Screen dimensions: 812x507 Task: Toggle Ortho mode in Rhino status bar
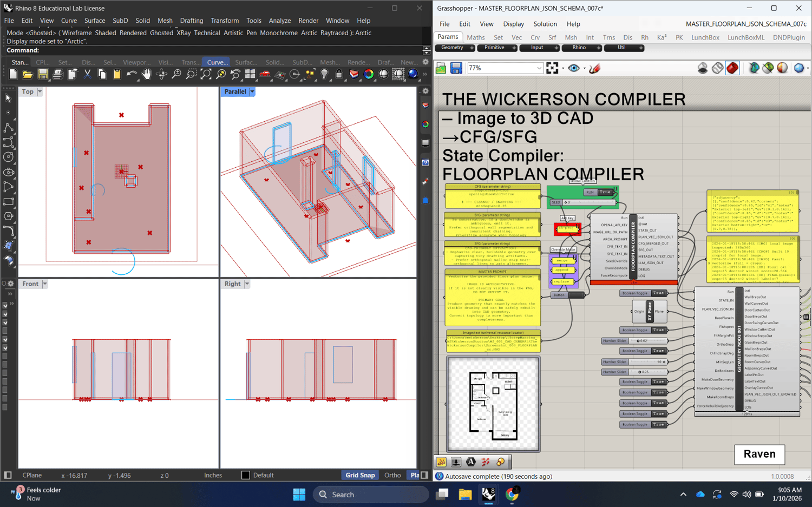[x=392, y=475]
